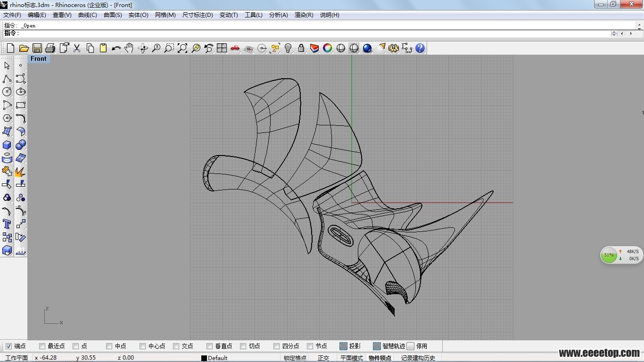Click the Cut scissors icon
Viewport: 644px width, 362px height.
[77, 48]
